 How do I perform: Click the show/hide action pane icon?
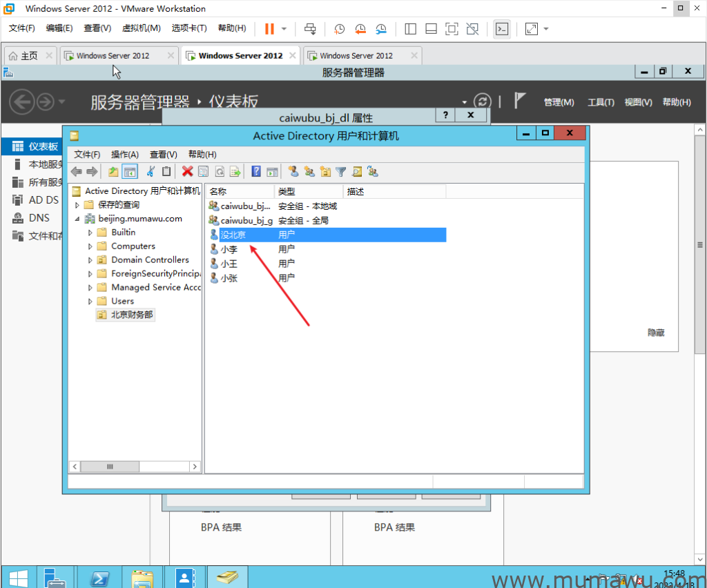coord(272,172)
